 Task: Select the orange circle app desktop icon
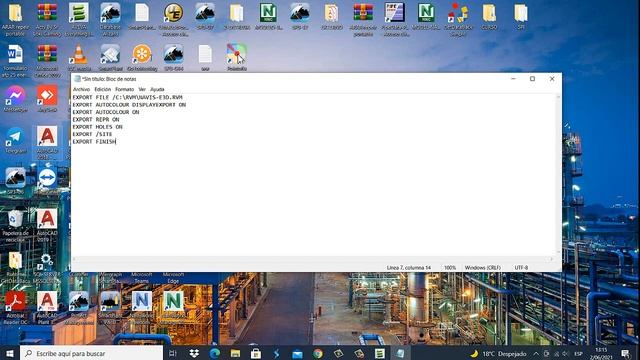(x=142, y=58)
